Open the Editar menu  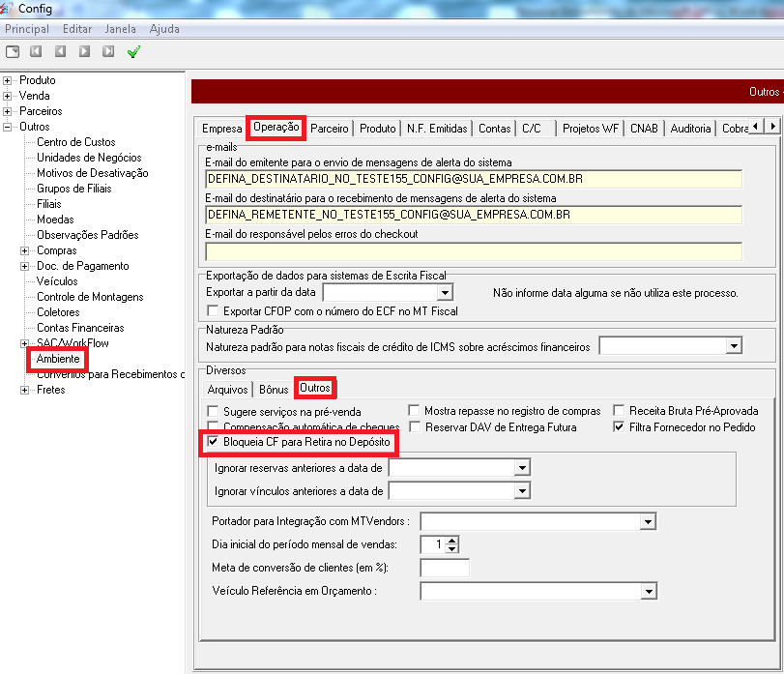[77, 29]
